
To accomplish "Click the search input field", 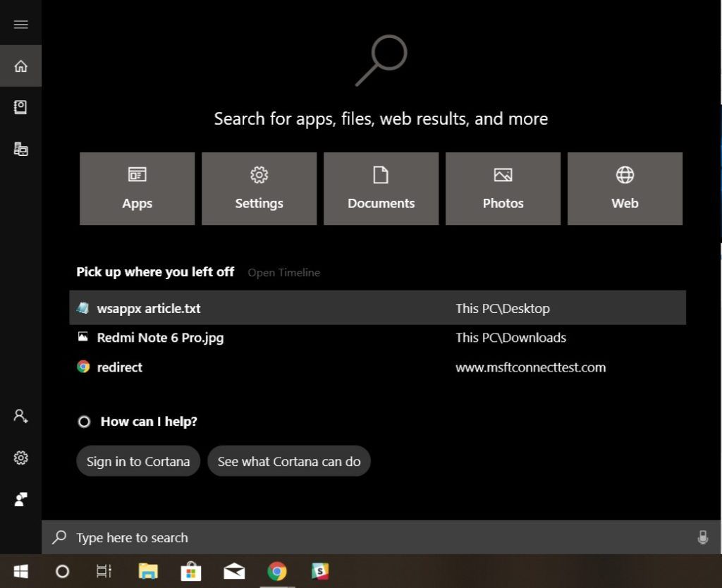I will 282,537.
